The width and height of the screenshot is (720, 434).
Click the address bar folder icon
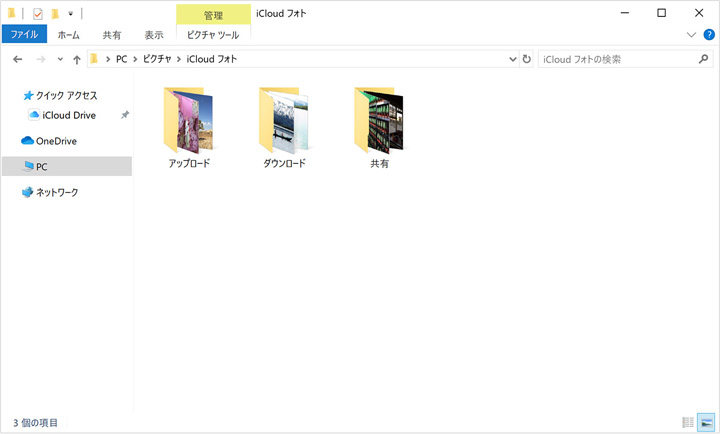pos(94,59)
